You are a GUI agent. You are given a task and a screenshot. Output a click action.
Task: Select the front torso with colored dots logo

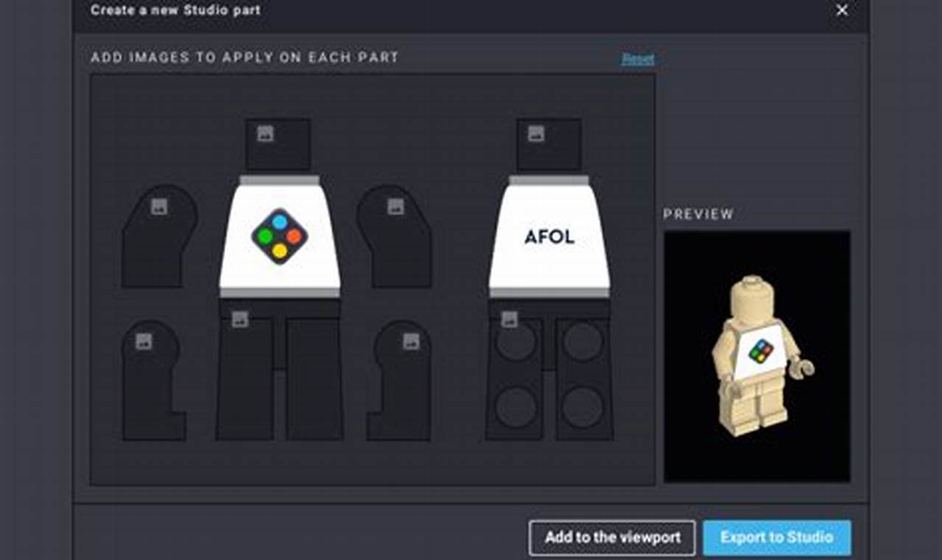click(x=279, y=236)
